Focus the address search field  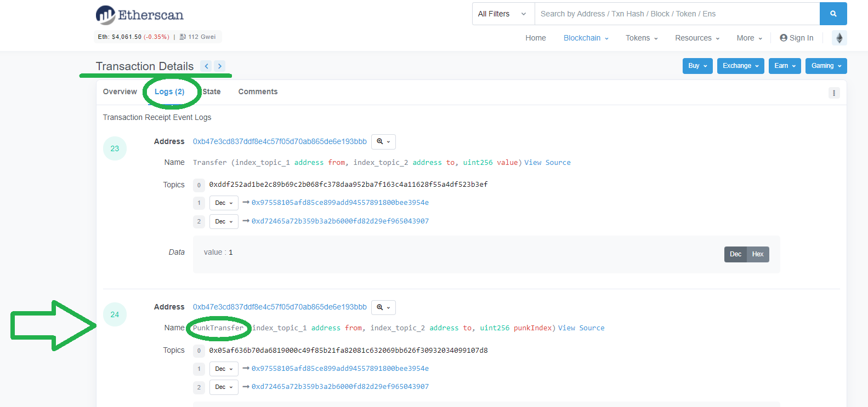coord(677,14)
